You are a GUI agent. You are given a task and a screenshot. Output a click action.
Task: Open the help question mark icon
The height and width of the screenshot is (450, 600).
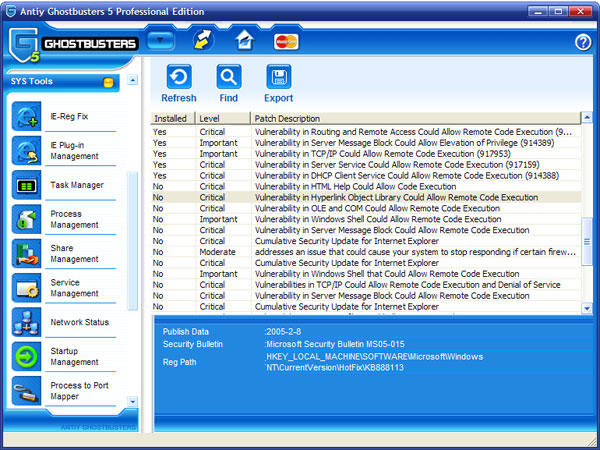tap(583, 42)
